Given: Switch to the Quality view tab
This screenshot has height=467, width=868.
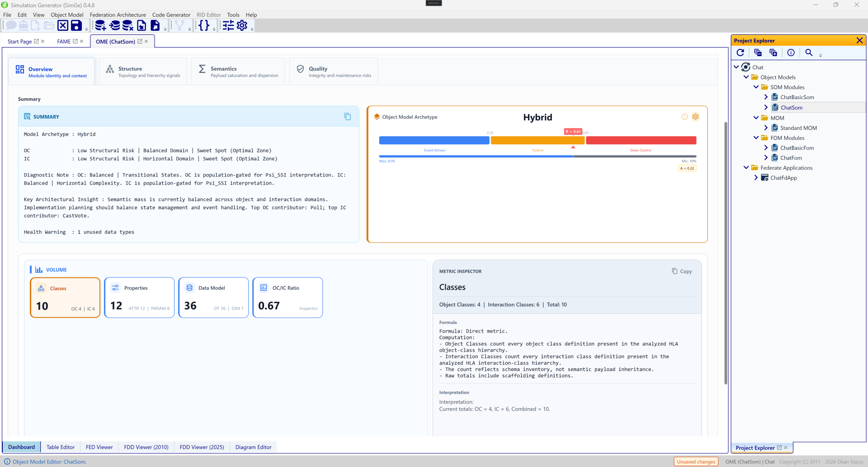Looking at the screenshot, I should (x=334, y=71).
